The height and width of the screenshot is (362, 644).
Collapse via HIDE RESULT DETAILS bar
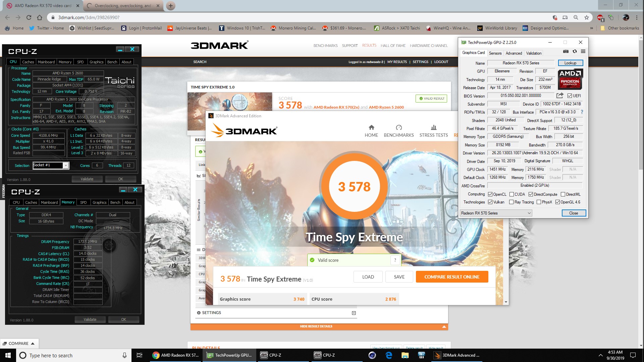pos(319,326)
